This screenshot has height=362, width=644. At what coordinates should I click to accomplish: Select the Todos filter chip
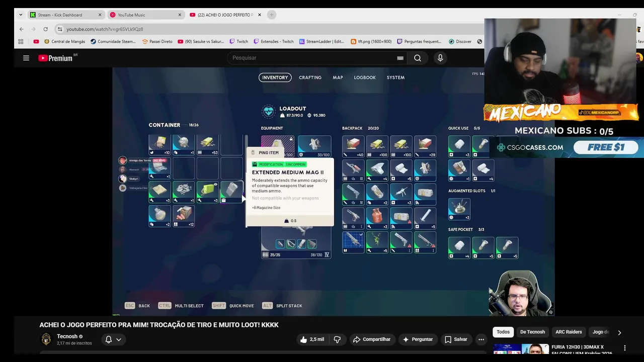coord(503,332)
